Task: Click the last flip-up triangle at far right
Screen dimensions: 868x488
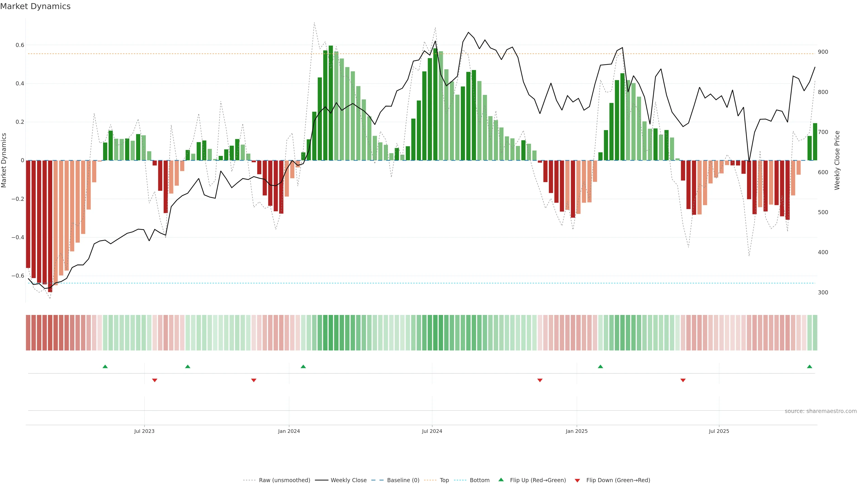Action: pos(810,366)
